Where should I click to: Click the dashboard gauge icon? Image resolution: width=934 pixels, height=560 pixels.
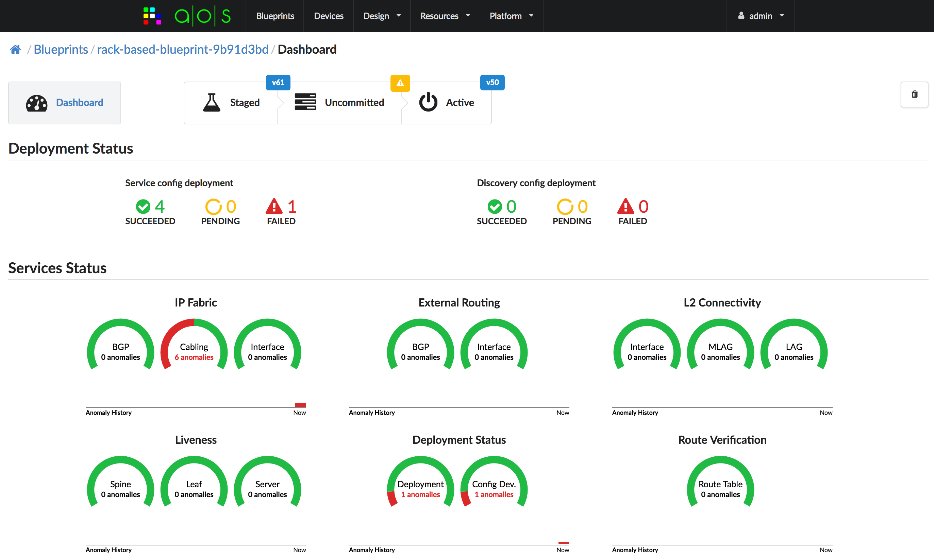click(37, 103)
